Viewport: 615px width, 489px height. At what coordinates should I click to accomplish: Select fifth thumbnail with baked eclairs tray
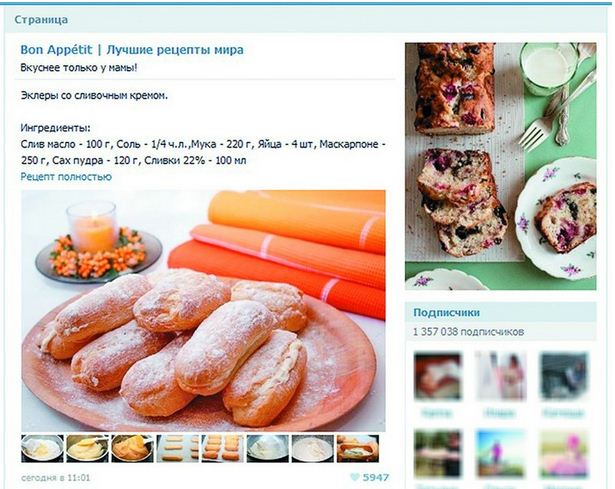point(222,448)
